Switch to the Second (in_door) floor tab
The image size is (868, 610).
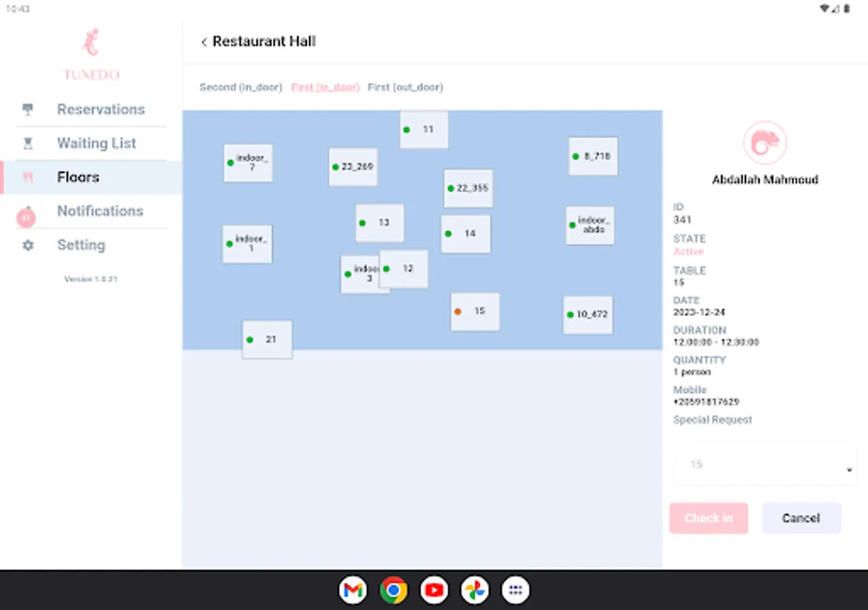tap(241, 87)
